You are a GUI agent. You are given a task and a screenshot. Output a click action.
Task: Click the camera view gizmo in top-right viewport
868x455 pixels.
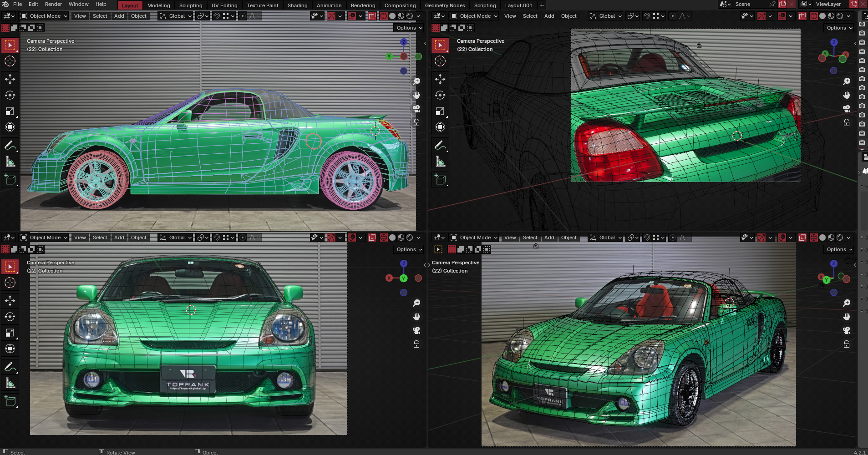pos(847,109)
